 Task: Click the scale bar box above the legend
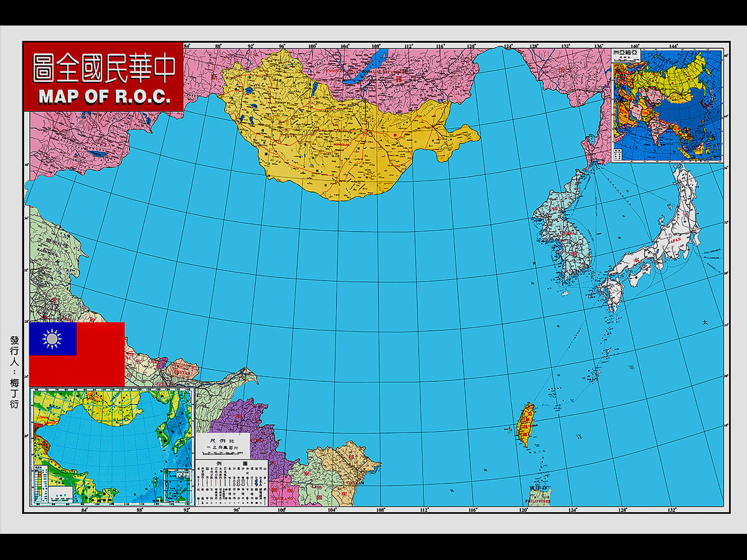(x=223, y=444)
